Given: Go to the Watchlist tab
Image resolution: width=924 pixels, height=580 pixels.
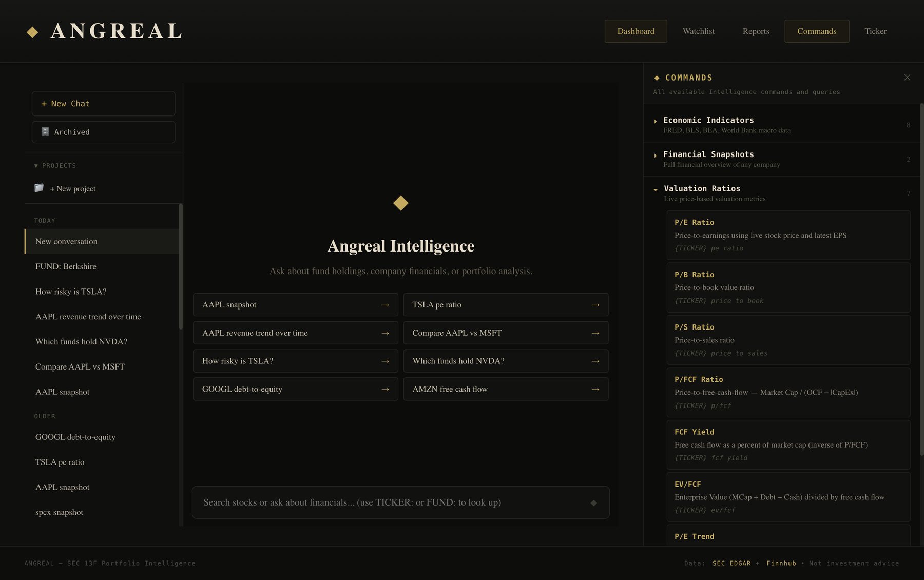Looking at the screenshot, I should pyautogui.click(x=698, y=31).
